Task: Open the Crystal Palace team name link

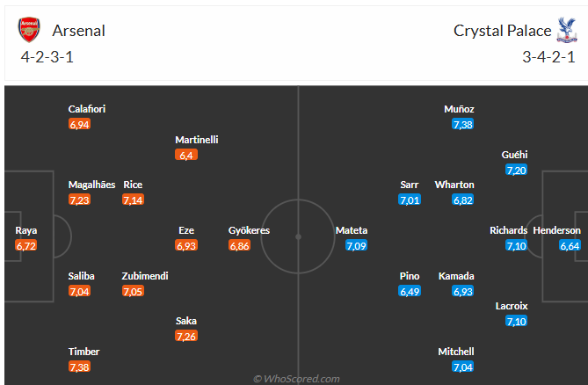Action: 503,31
